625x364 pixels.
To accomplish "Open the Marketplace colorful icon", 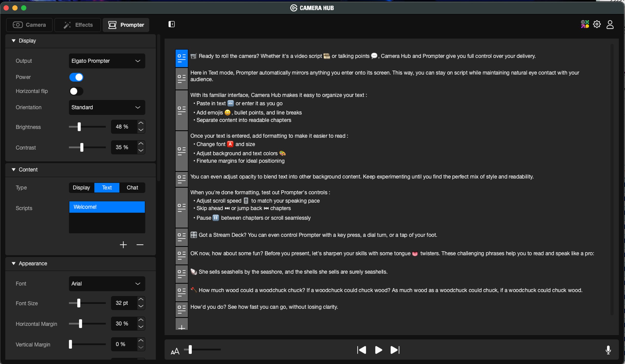I will click(x=584, y=24).
